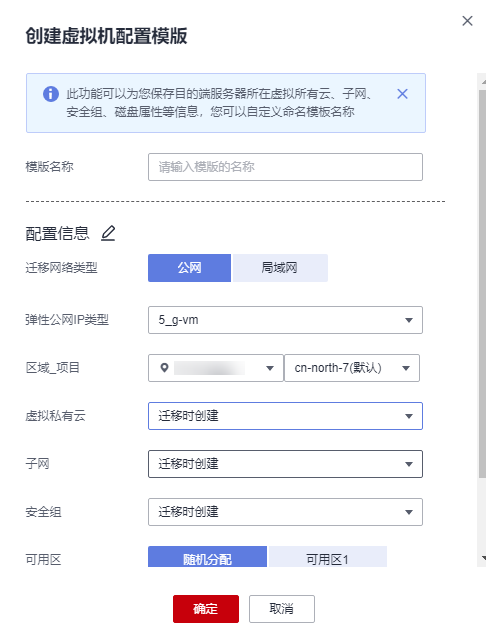Click the dialog's vertical scrollbar thumb
The width and height of the screenshot is (486, 631).
click(x=482, y=284)
